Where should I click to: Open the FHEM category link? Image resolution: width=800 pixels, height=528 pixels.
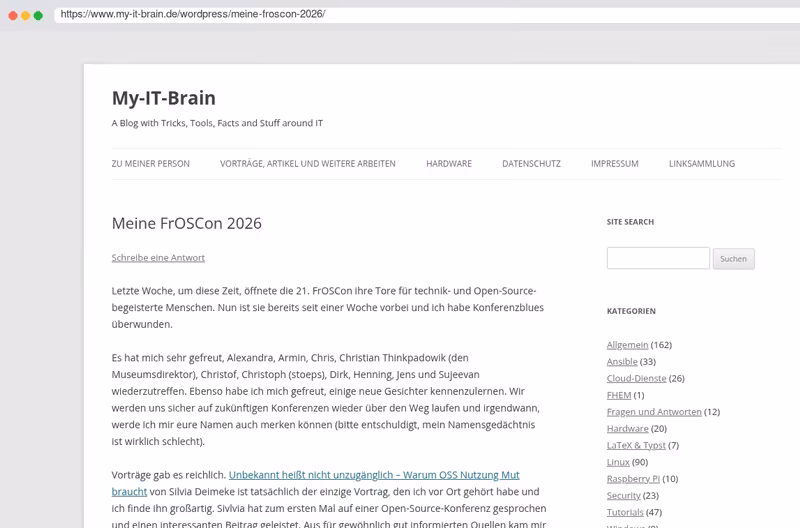point(619,395)
